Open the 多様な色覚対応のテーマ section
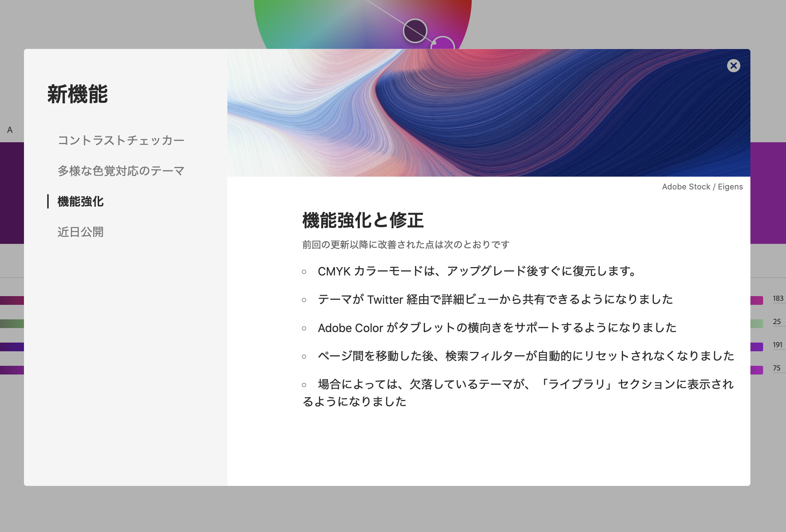The image size is (786, 532). click(121, 171)
